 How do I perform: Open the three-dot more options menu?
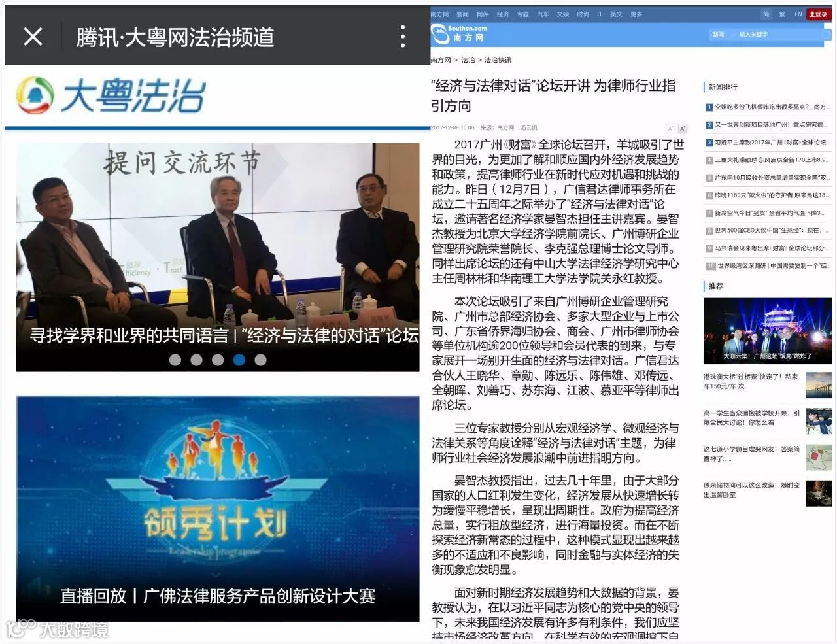pyautogui.click(x=403, y=37)
